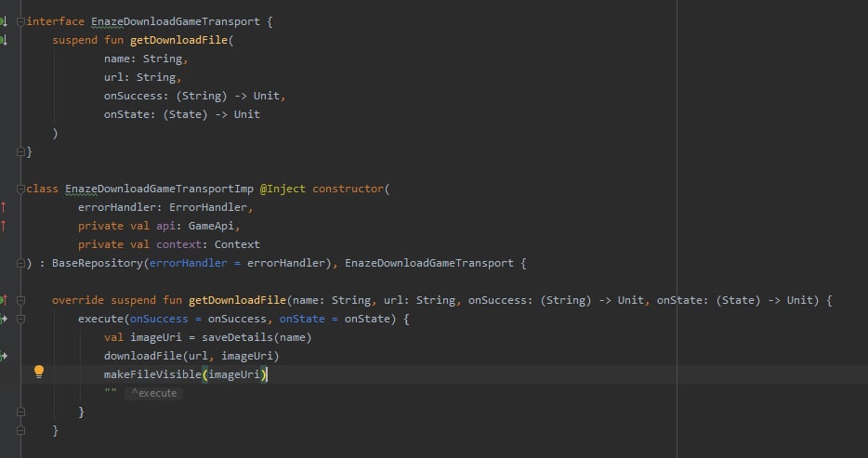Viewport: 868px width, 458px height.
Task: Click the red arrow gutter icon on api line
Action: 3,226
